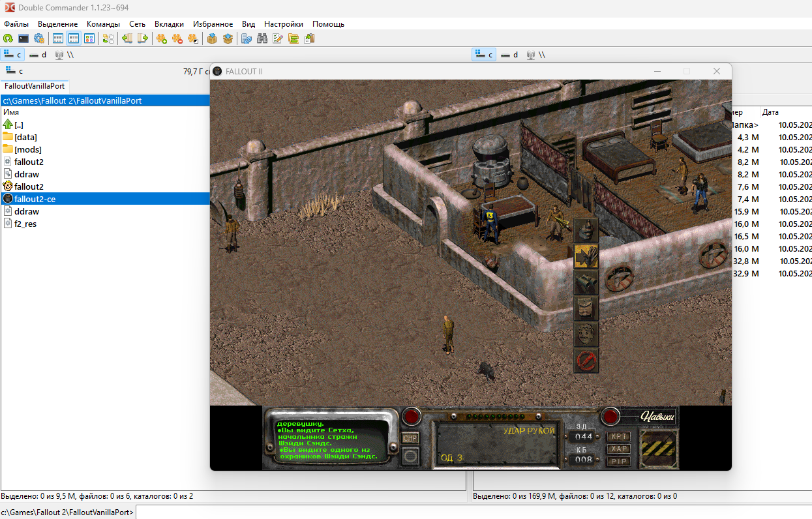This screenshot has width=812, height=519.
Task: Choose the highlighted use hand action icon
Action: pyautogui.click(x=586, y=257)
